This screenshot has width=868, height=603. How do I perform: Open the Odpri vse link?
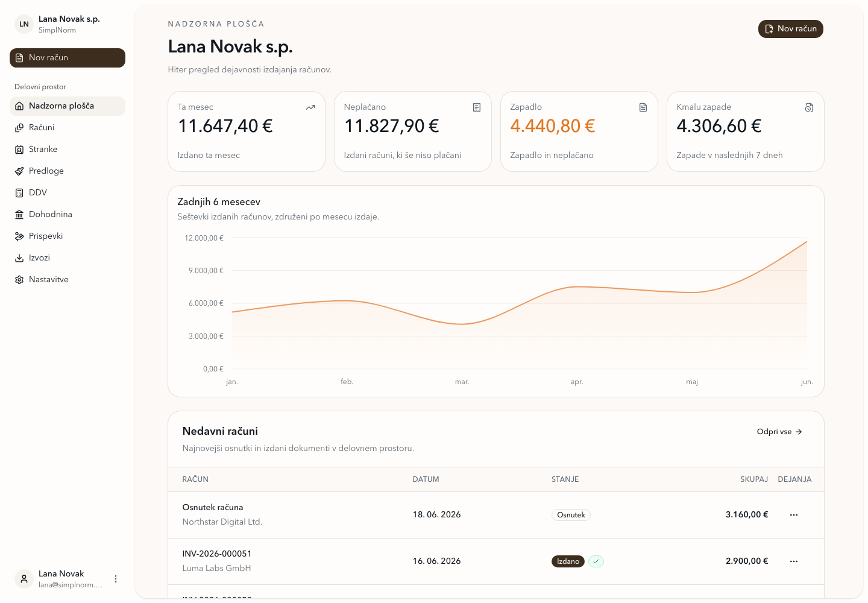click(x=779, y=432)
